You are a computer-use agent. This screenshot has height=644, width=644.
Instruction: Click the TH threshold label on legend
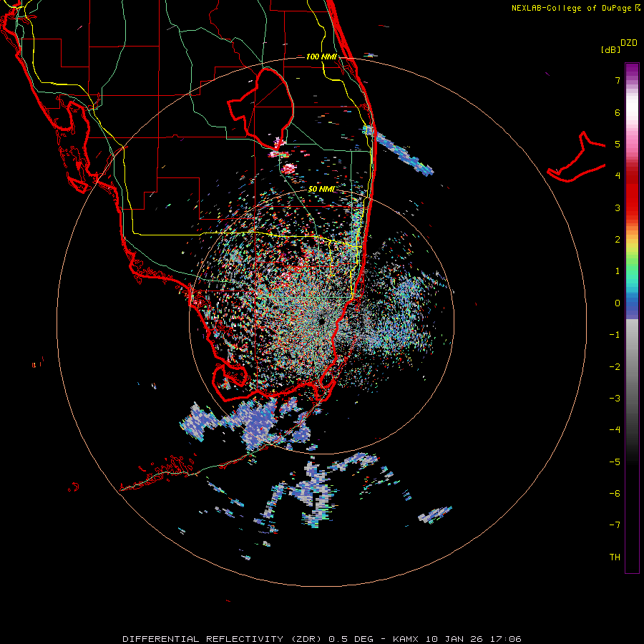point(615,557)
